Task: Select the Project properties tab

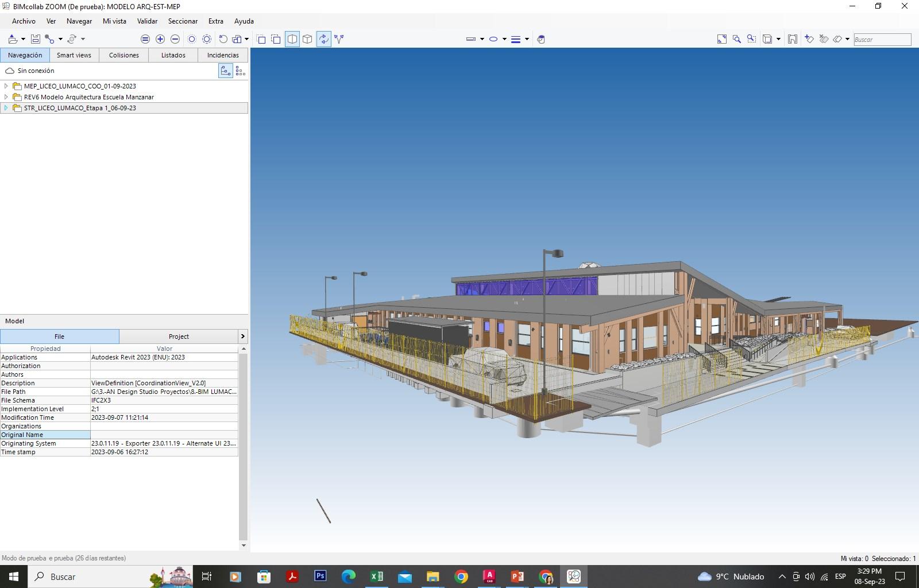Action: pyautogui.click(x=179, y=336)
